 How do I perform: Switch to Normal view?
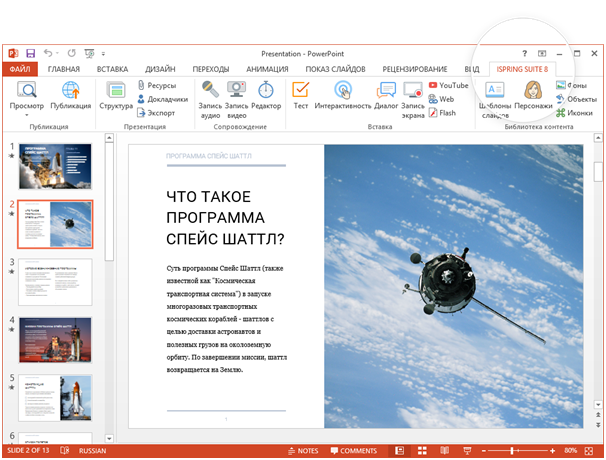tap(400, 450)
